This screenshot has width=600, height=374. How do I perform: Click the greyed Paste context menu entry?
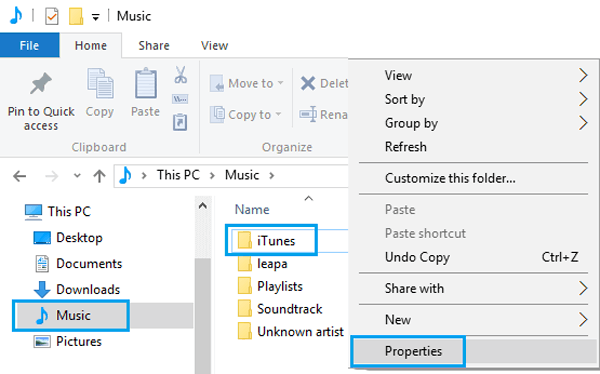tap(474, 210)
